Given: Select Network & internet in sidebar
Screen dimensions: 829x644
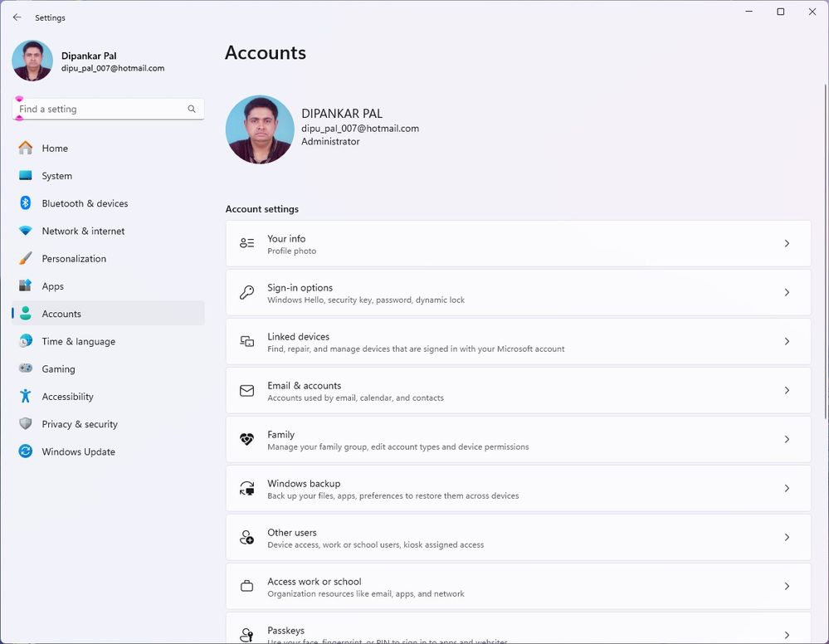Looking at the screenshot, I should 83,231.
